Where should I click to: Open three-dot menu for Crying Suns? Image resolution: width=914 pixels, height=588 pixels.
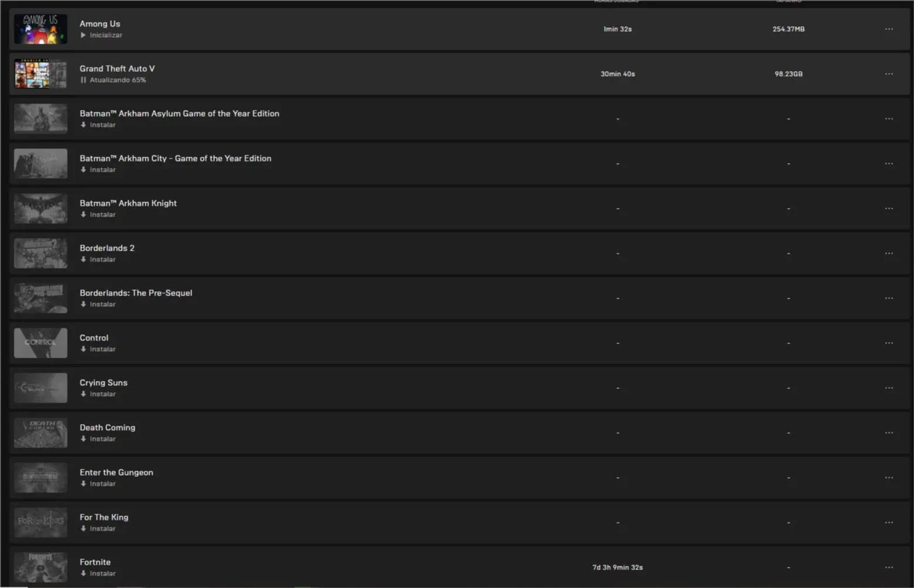click(x=889, y=388)
